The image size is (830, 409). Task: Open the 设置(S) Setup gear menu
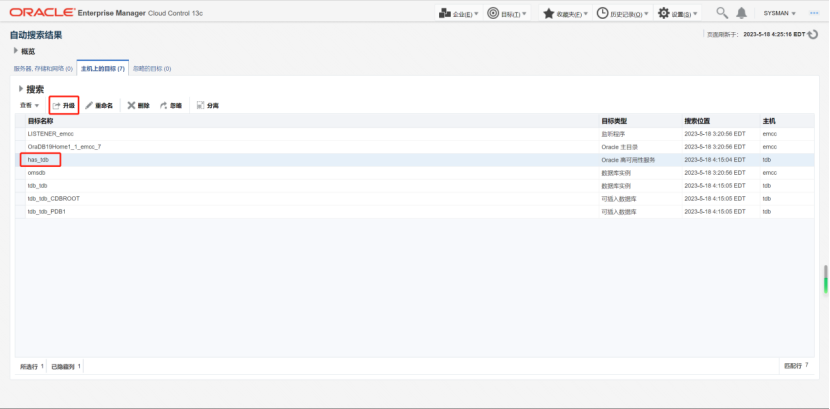pyautogui.click(x=678, y=13)
